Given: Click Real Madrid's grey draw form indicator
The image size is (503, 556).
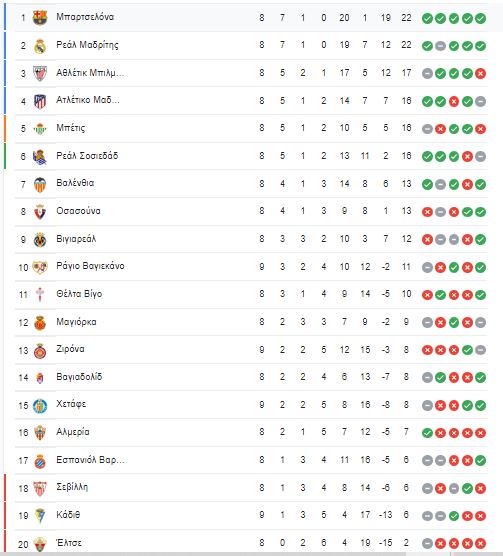Looking at the screenshot, I should (x=440, y=46).
